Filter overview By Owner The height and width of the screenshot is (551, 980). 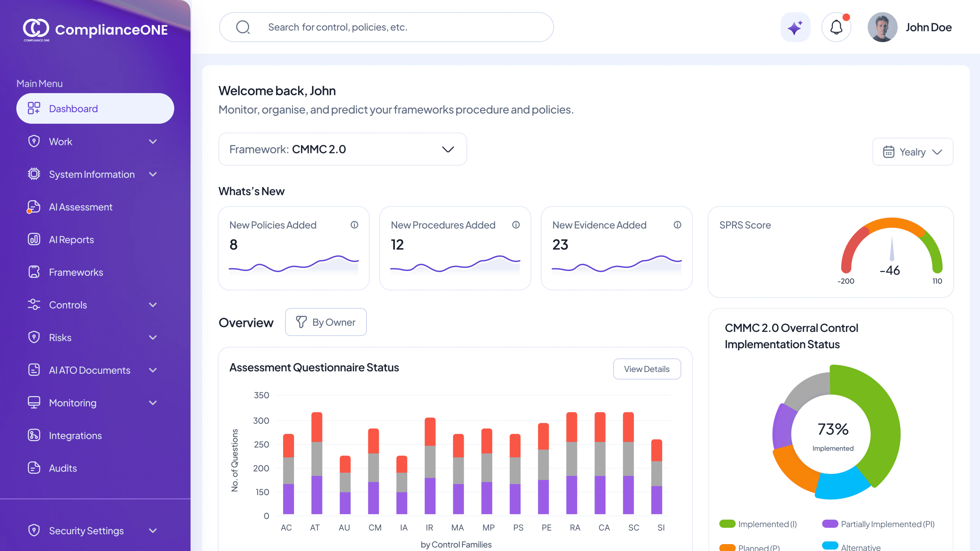(326, 322)
